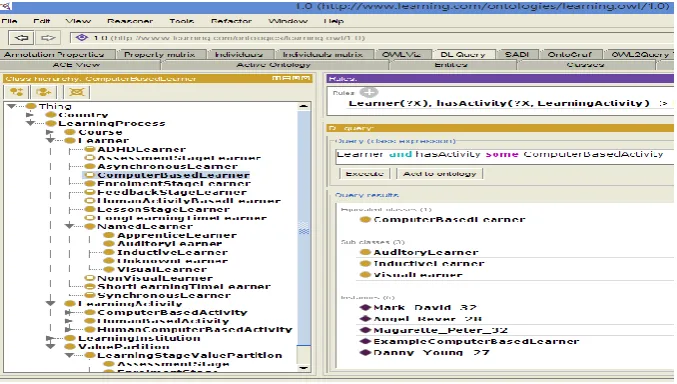The image size is (677, 384).
Task: Click the delete class icon
Action: coord(77,92)
